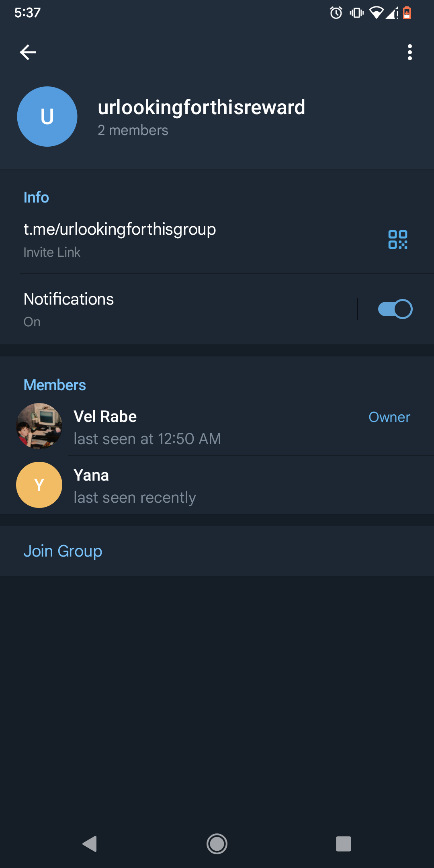Open Notifications settings row
Viewport: 434px width, 868px height.
coord(161,309)
